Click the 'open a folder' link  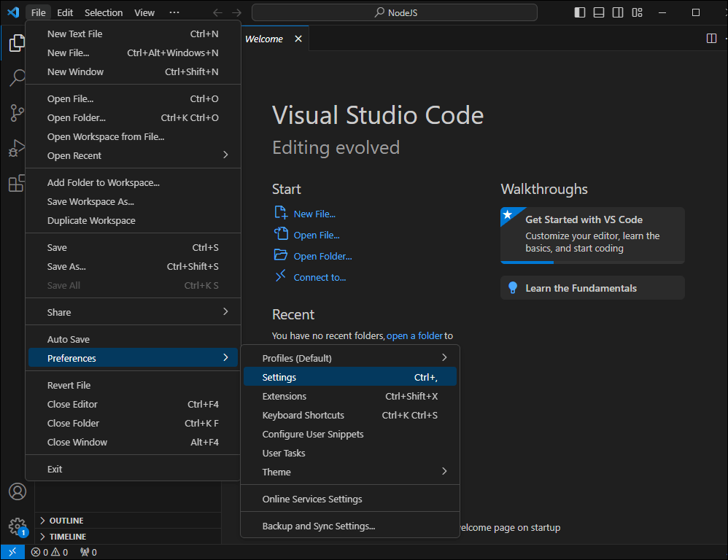pyautogui.click(x=414, y=335)
